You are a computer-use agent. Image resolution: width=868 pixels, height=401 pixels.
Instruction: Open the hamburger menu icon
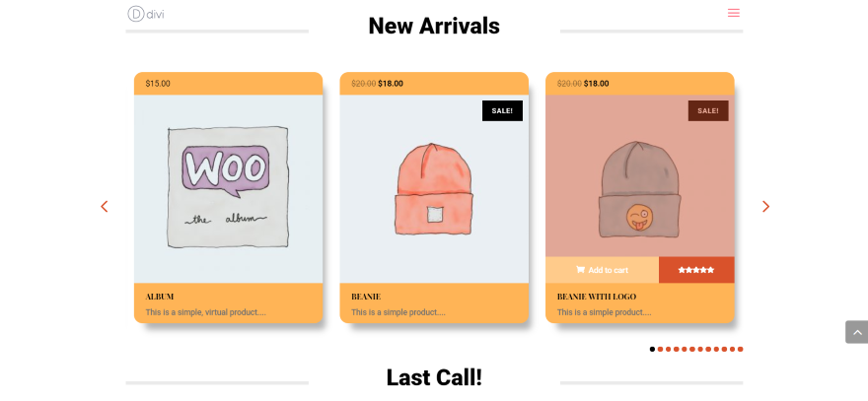(x=734, y=13)
